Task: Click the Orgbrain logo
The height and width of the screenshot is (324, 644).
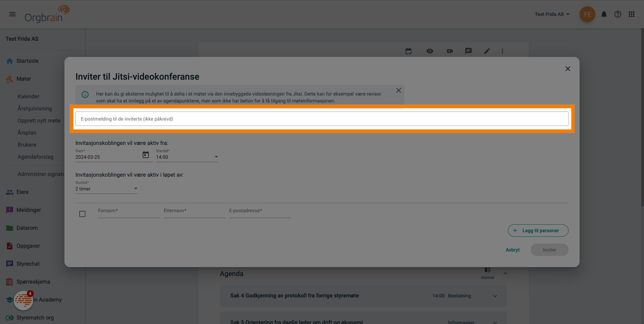Action: click(47, 14)
